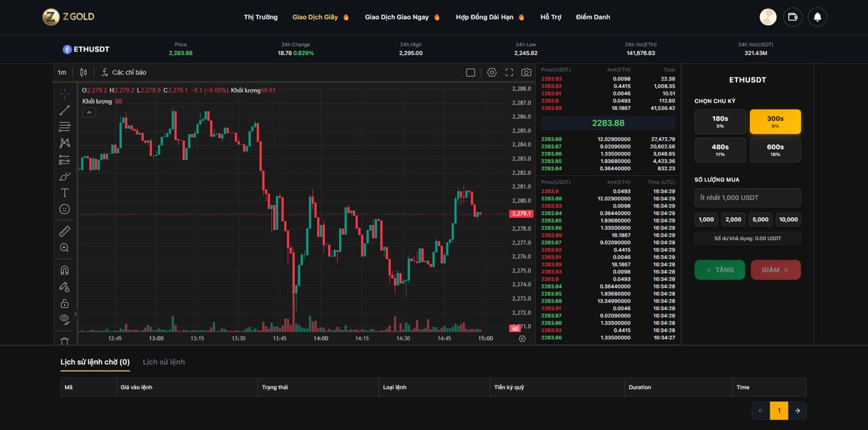Open the notifications bell
The image size is (868, 430).
point(817,17)
